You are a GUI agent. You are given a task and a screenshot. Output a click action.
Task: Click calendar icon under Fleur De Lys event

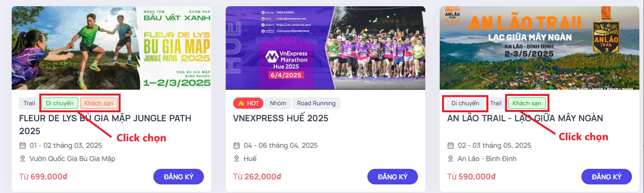pos(23,145)
